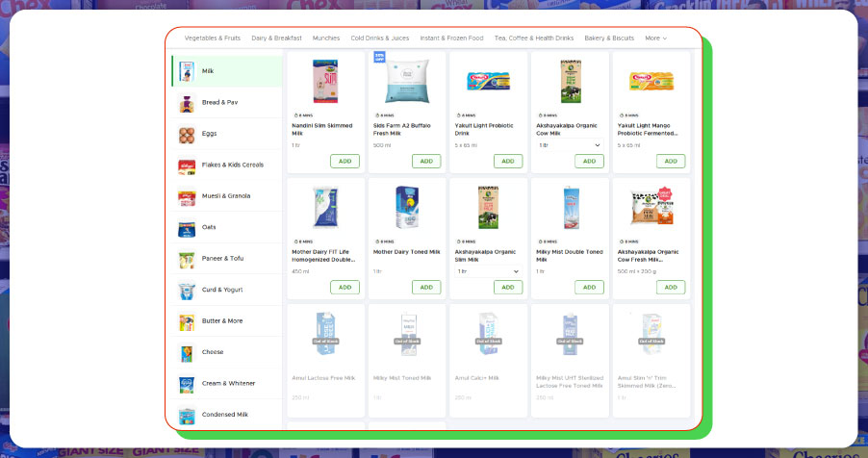
Task: Open the Curd & Yogurt icon
Action: (187, 290)
